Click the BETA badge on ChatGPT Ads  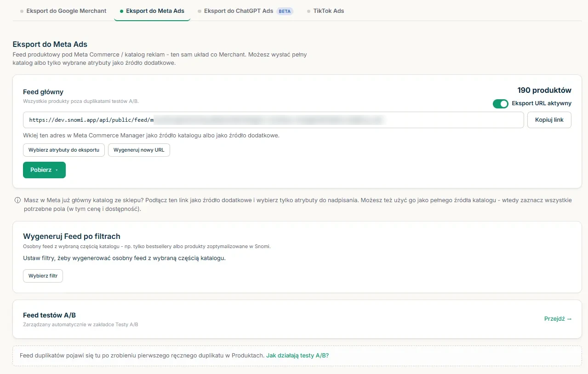[x=285, y=11]
